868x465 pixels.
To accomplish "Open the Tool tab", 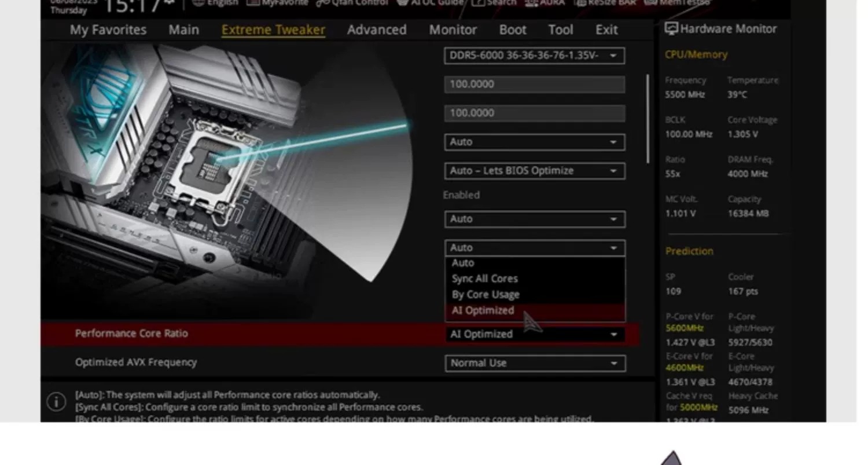I will tap(561, 30).
